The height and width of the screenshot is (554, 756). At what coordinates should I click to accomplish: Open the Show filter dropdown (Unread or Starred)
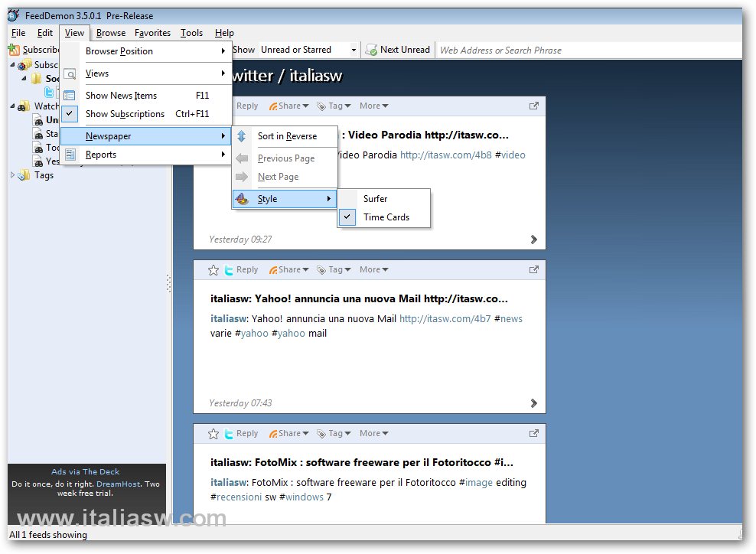pos(308,50)
